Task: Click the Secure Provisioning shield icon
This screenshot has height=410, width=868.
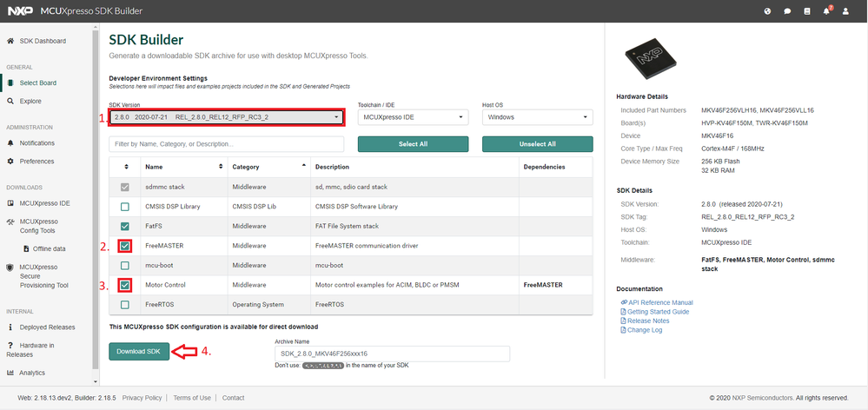Action: pos(10,267)
